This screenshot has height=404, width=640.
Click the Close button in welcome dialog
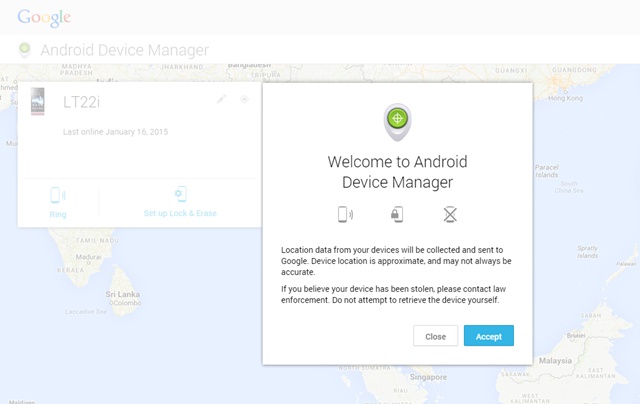pyautogui.click(x=435, y=336)
